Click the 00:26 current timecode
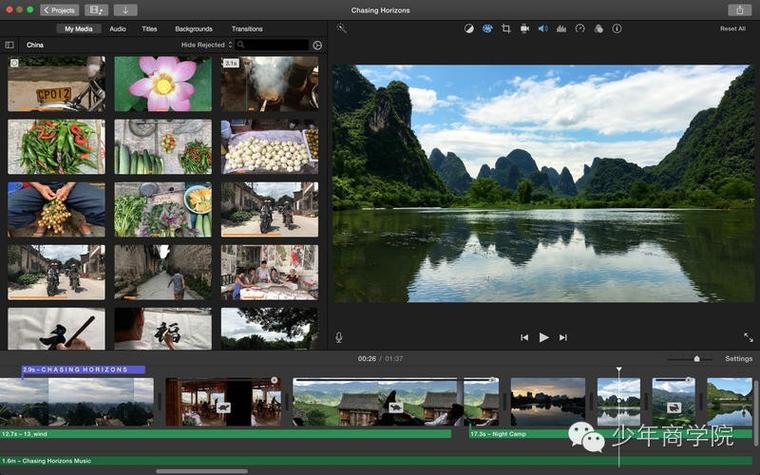The width and height of the screenshot is (760, 475). tap(367, 359)
